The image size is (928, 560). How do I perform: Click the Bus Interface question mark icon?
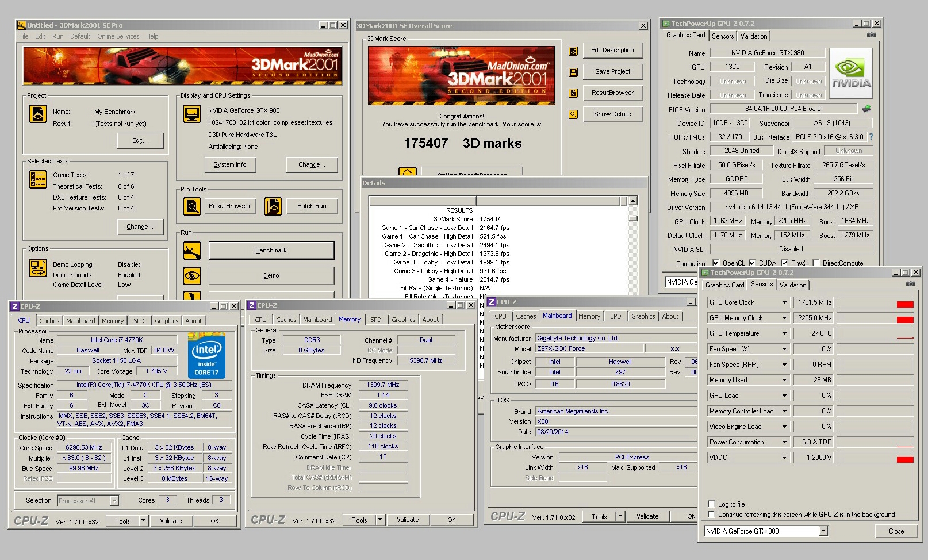[x=871, y=137]
